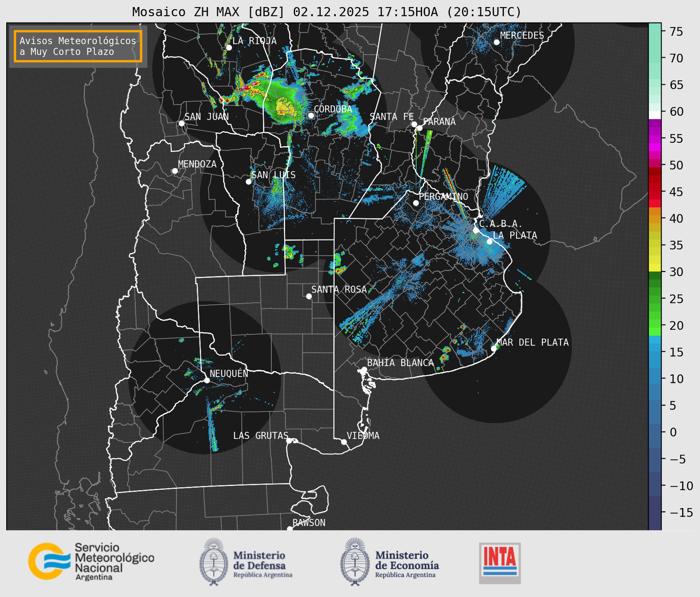This screenshot has height=597, width=700.
Task: Click the PERGAMINO city marker dot
Action: [416, 203]
